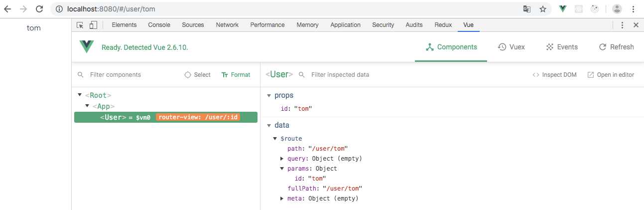Image resolution: width=644 pixels, height=210 pixels.
Task: Switch to the Vuex view
Action: coord(511,47)
